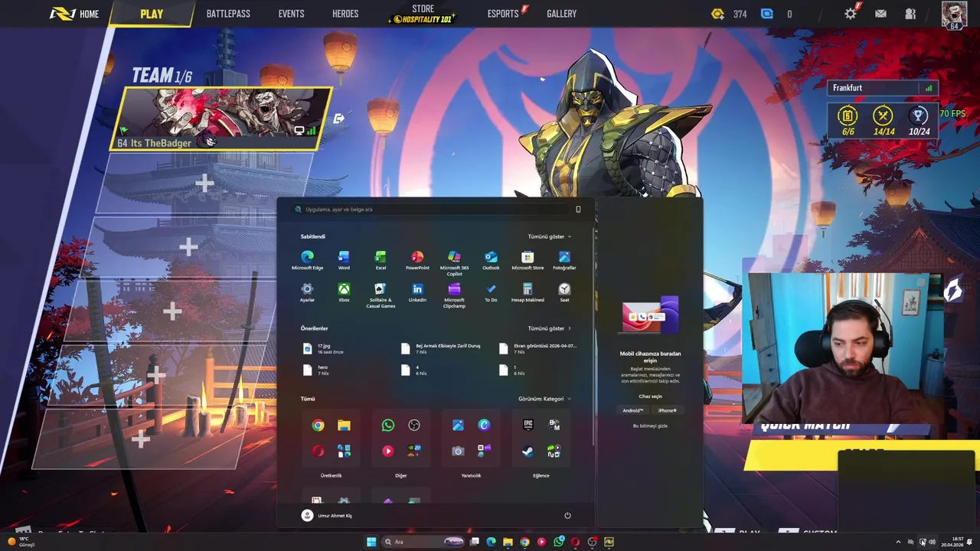Open Hesap Makinesi calculator

pos(528,292)
